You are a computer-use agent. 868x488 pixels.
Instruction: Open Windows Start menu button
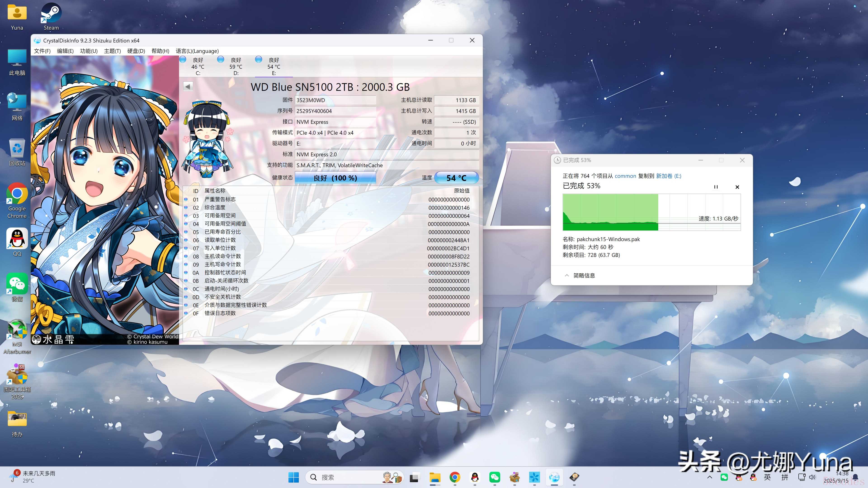coord(293,477)
